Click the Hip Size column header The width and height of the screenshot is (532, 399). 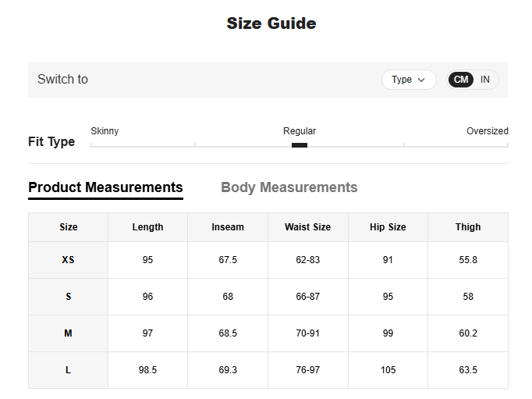(x=388, y=227)
